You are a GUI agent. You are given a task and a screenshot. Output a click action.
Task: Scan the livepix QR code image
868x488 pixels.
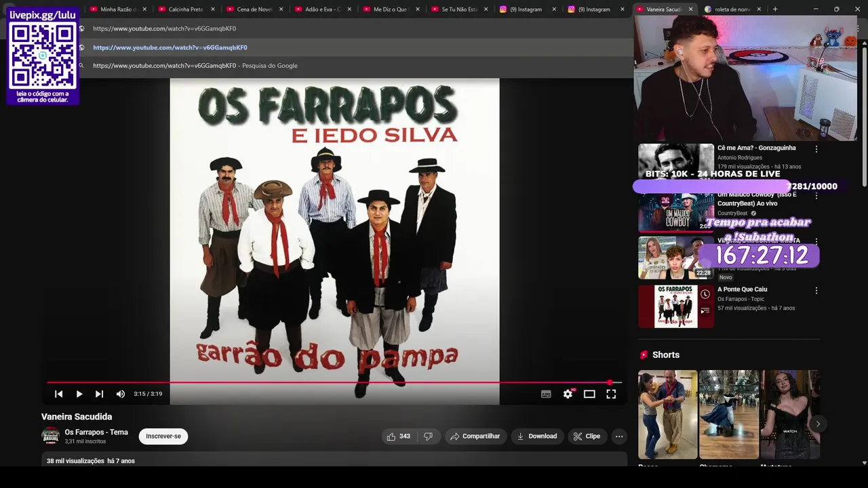(43, 56)
